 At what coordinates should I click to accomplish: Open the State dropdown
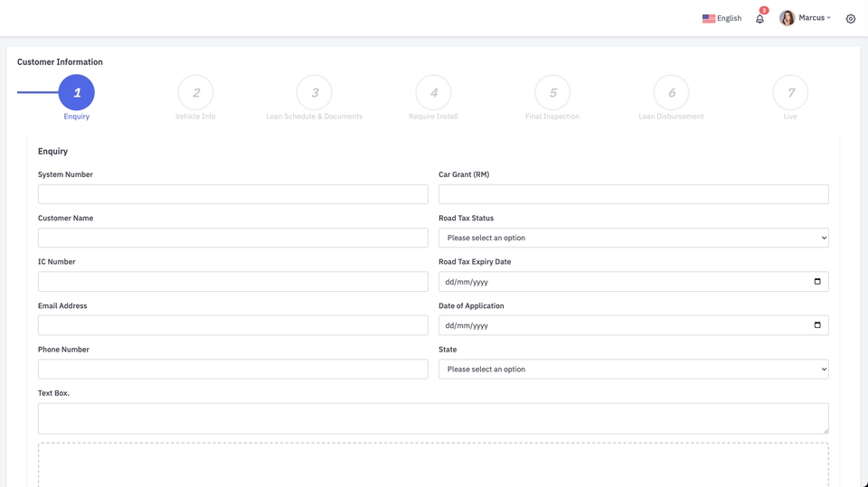point(633,370)
